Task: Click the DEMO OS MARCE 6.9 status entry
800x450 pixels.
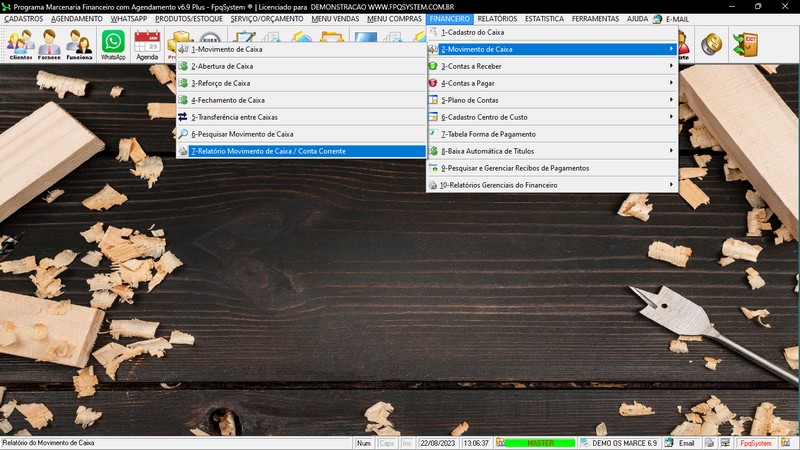Action: pos(624,443)
